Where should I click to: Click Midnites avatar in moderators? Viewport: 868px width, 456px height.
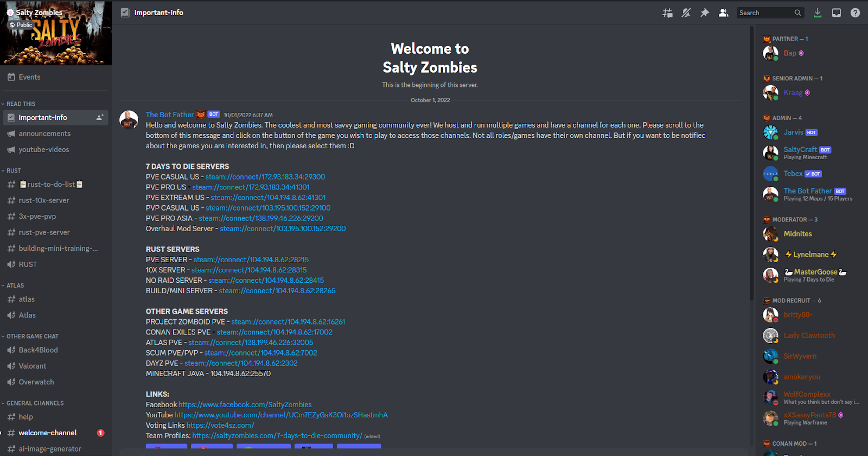[770, 234]
